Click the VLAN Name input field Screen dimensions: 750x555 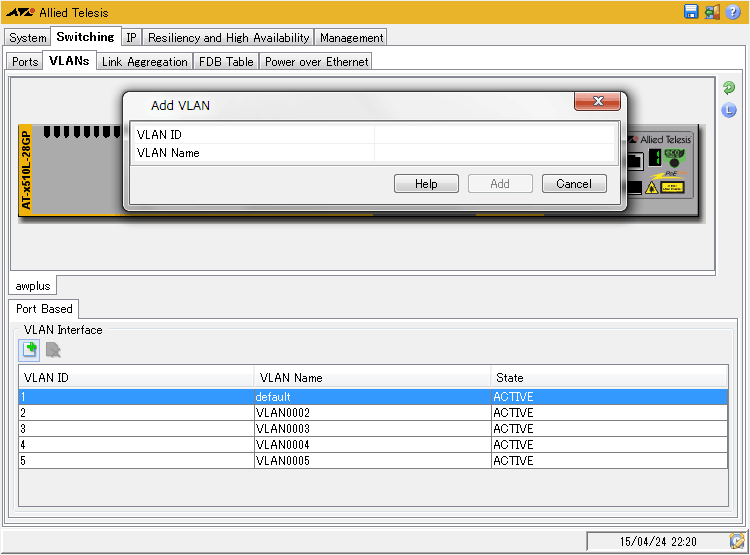point(494,153)
